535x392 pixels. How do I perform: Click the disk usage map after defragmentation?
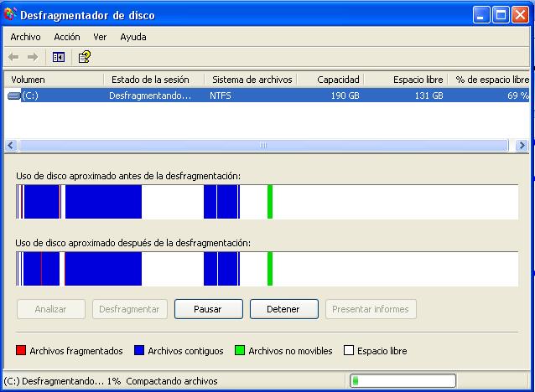(x=267, y=269)
